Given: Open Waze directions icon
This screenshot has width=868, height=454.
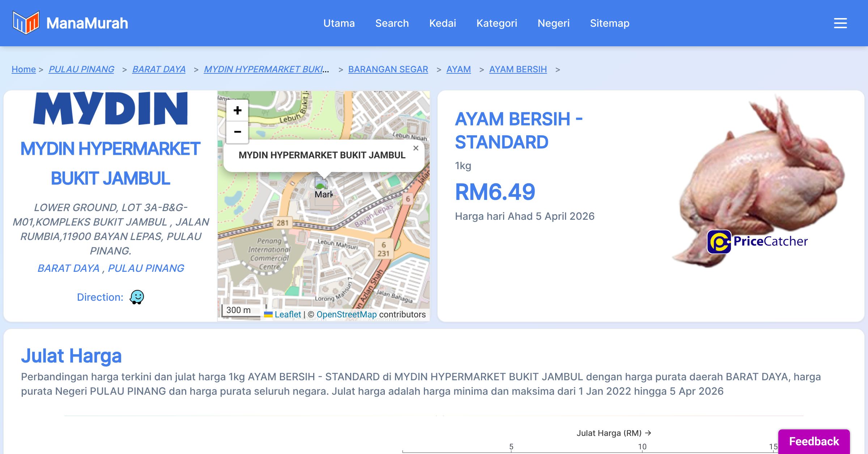Looking at the screenshot, I should (137, 297).
